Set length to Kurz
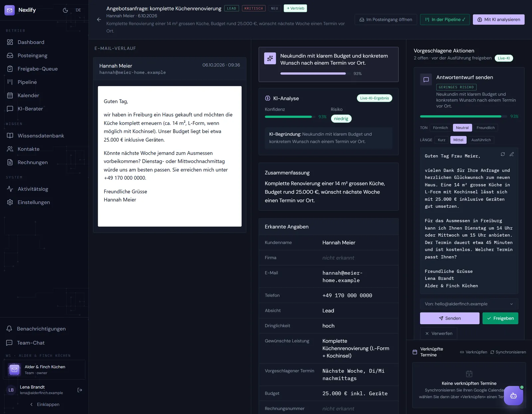Image resolution: width=532 pixels, height=414 pixels. pos(442,140)
